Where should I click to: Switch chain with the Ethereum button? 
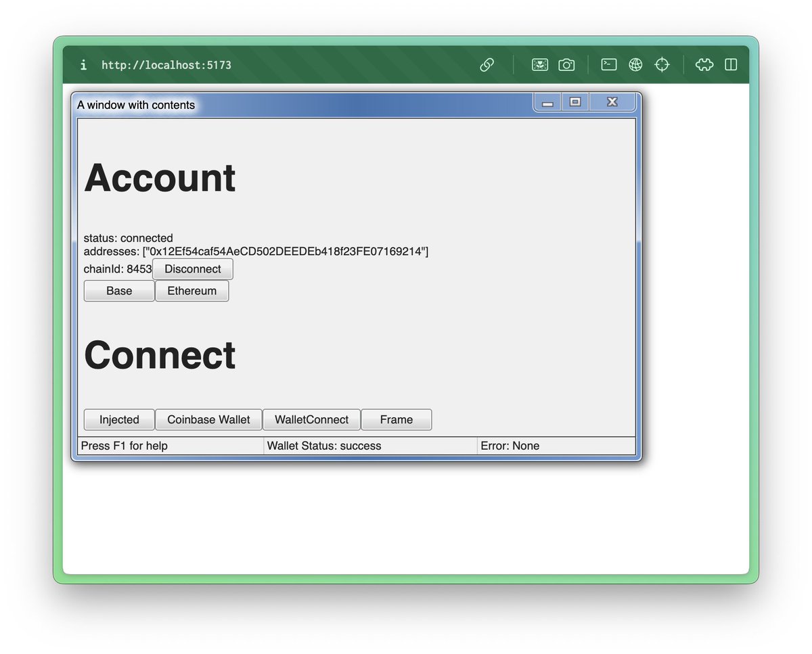(192, 291)
